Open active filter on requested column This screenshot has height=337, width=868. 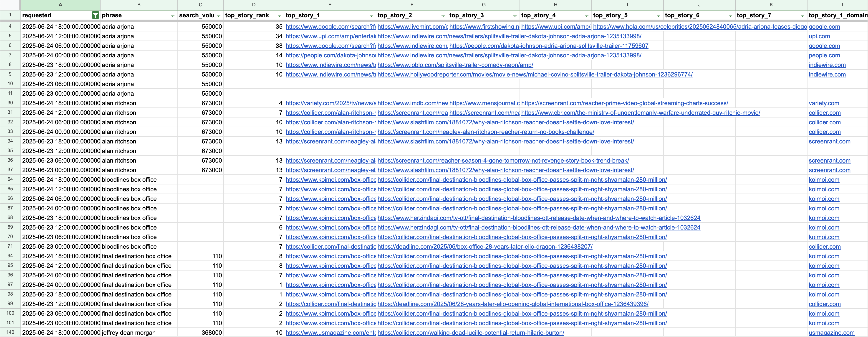click(x=96, y=15)
